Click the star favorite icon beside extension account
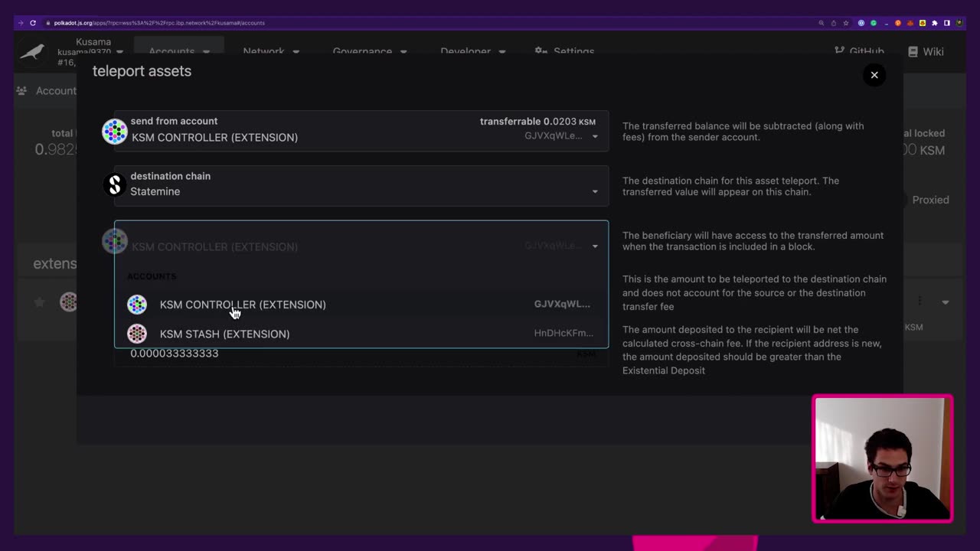This screenshot has height=551, width=980. point(39,302)
